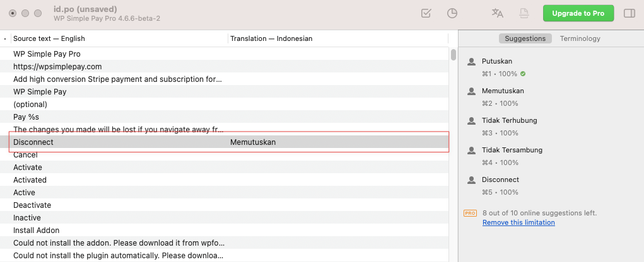Select the 'Activated' row
The width and height of the screenshot is (644, 262).
225,180
